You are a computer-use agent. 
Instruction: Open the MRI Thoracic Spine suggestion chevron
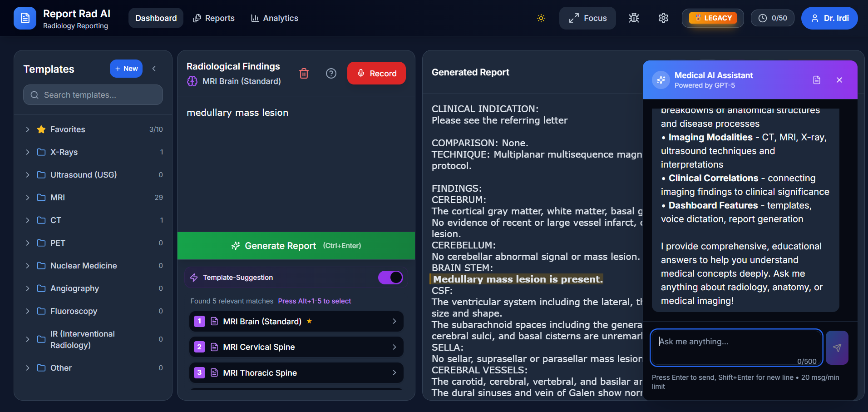click(x=394, y=372)
